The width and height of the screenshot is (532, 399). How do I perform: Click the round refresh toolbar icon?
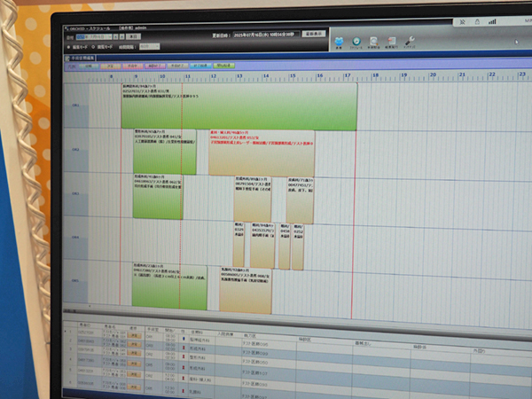[356, 42]
